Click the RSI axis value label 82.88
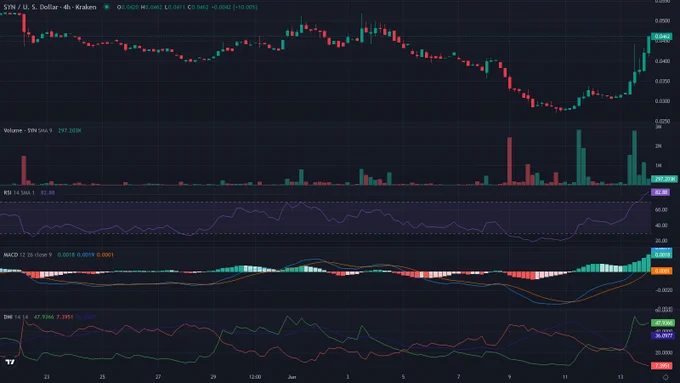Image resolution: width=680 pixels, height=383 pixels. coord(660,192)
